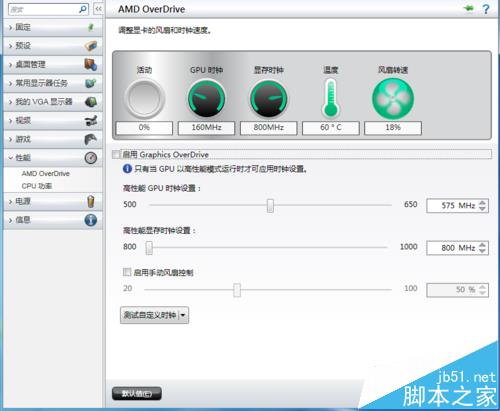Click the 性能 gauge icon
Image resolution: width=500 pixels, height=411 pixels.
(91, 158)
